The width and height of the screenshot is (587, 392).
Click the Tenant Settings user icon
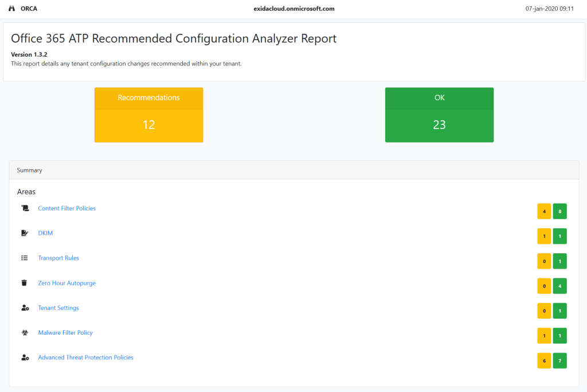[x=25, y=308]
